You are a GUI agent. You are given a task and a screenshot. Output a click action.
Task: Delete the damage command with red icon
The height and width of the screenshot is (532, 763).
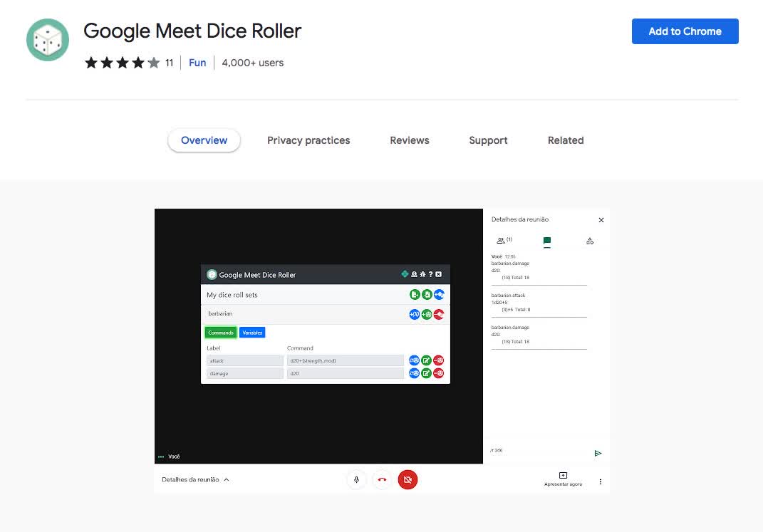point(438,373)
